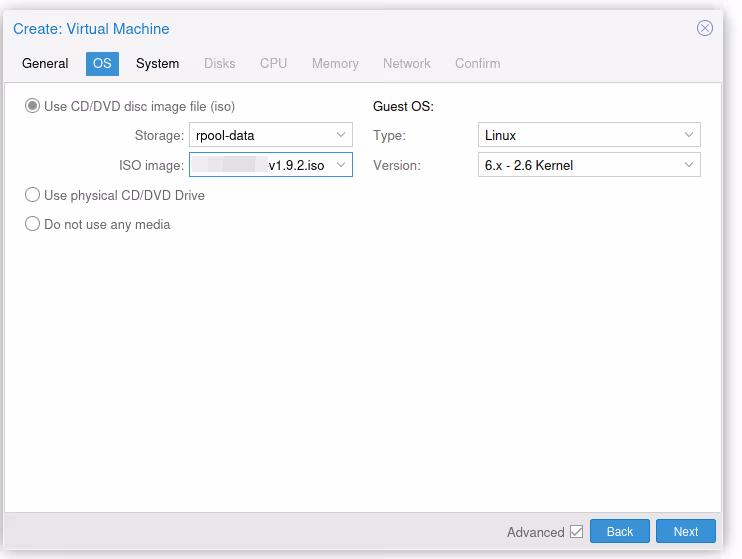Select Use CD/DVD disc image file radio
This screenshot has height=559, width=742.
tap(33, 106)
